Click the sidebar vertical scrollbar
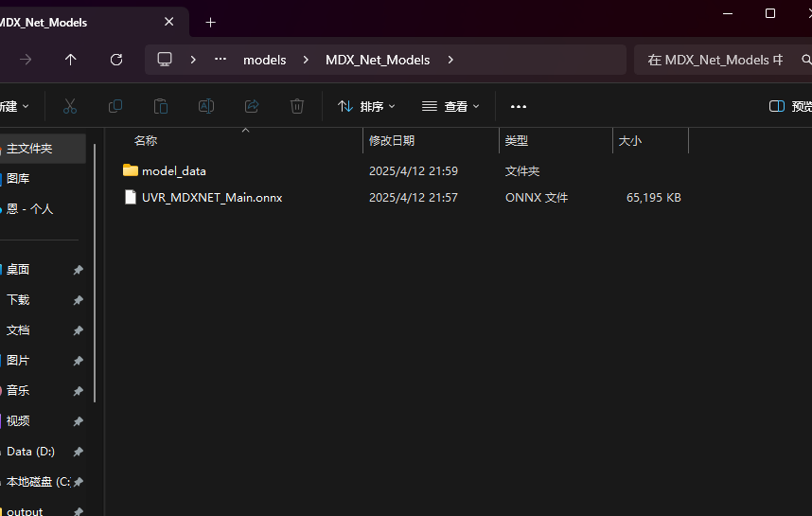The image size is (812, 516). [x=95, y=274]
